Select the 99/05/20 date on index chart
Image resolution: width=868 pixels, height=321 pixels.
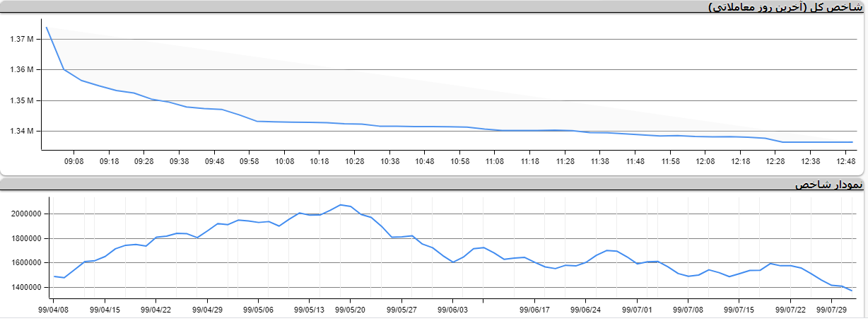[349, 309]
